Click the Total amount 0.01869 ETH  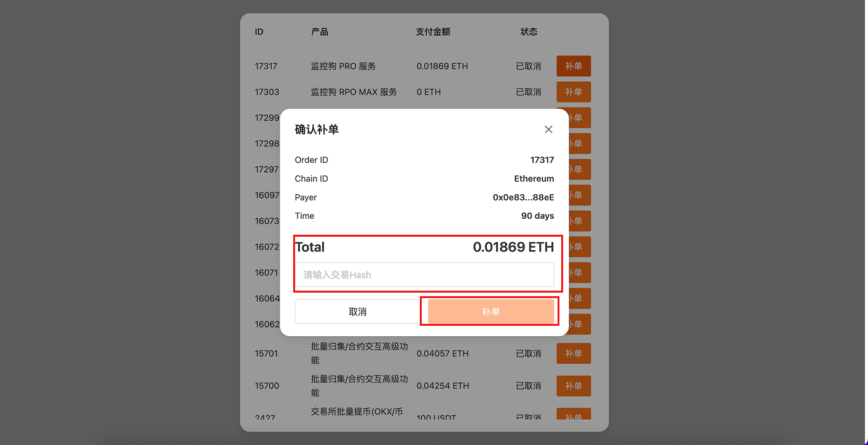[513, 247]
